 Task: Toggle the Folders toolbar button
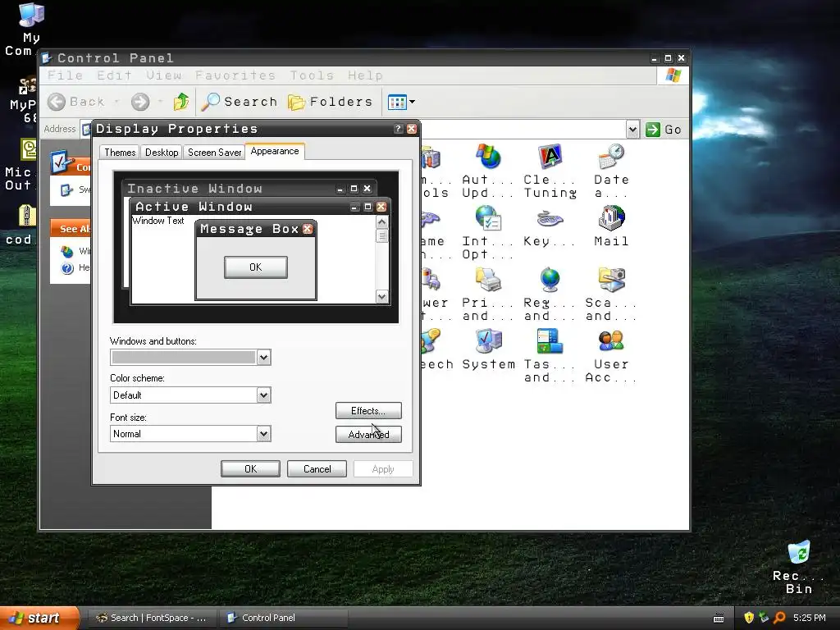330,102
